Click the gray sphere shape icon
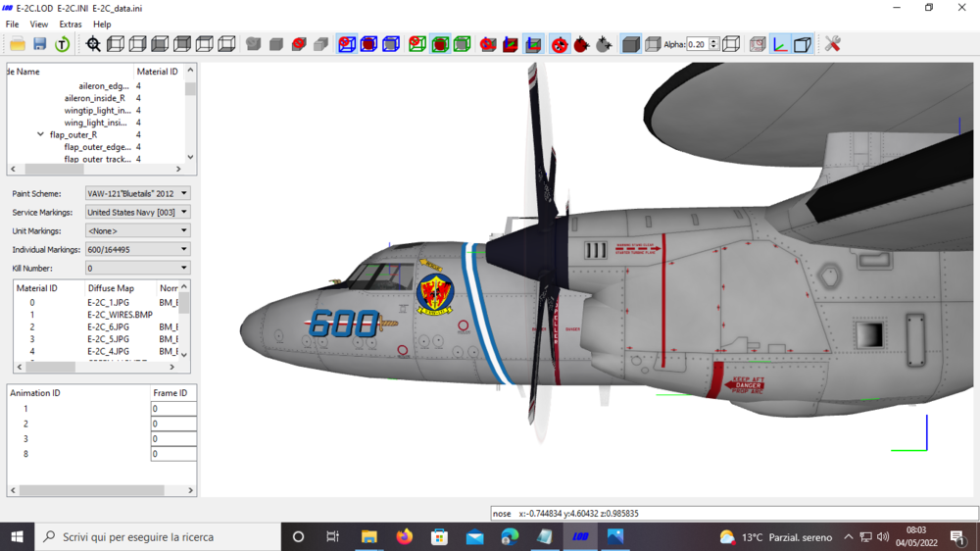Viewport: 980px width, 551px height. 253,44
